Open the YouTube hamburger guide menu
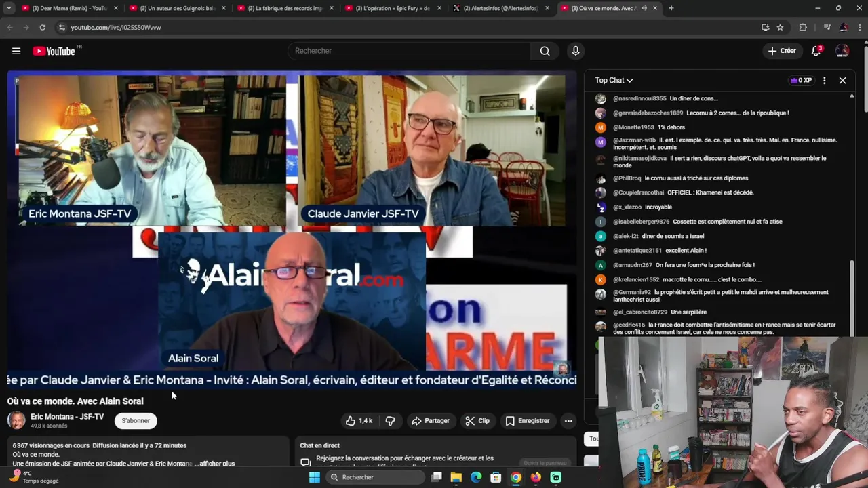 click(16, 51)
